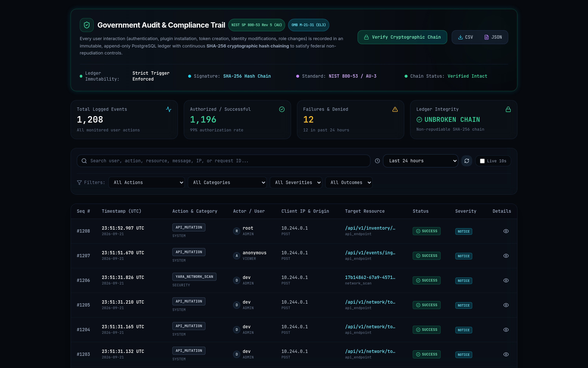Click the Client IP & Origin column header
This screenshot has width=588, height=368.
click(305, 211)
